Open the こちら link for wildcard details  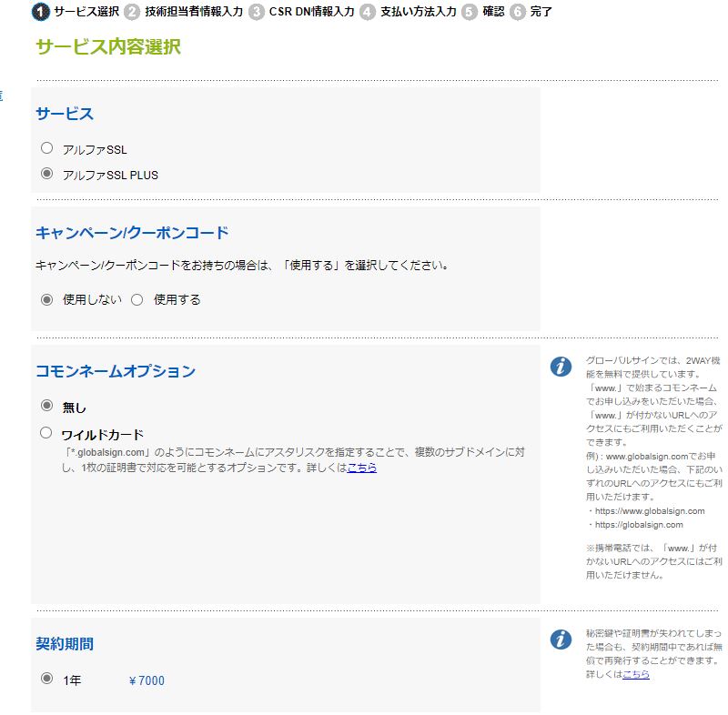point(361,468)
